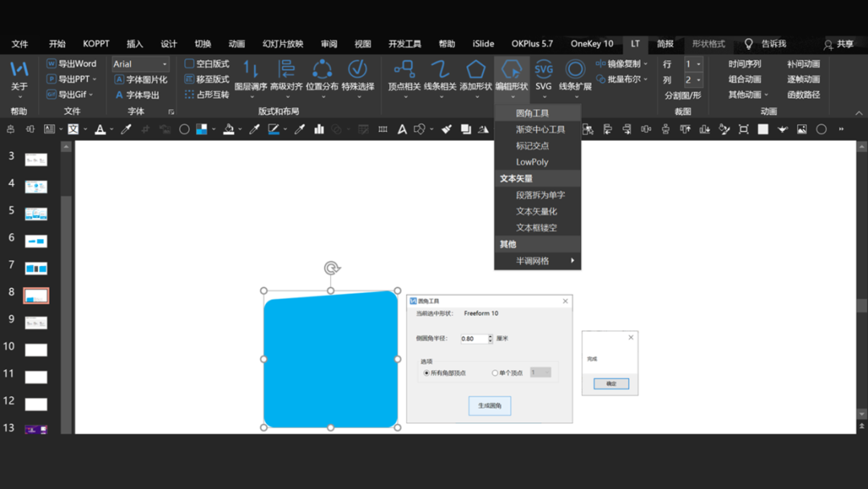The image size is (868, 489).
Task: Expand the 导出PPT dropdown arrow
Action: click(x=95, y=79)
